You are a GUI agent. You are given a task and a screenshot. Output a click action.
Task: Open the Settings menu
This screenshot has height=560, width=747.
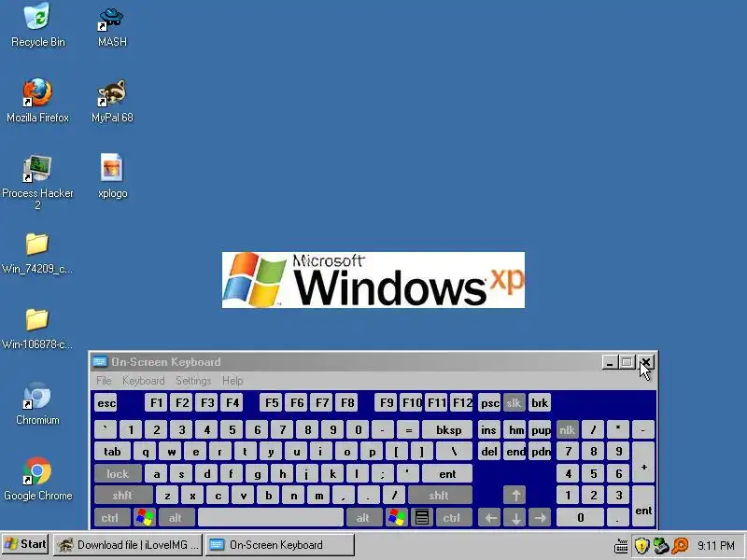[193, 381]
